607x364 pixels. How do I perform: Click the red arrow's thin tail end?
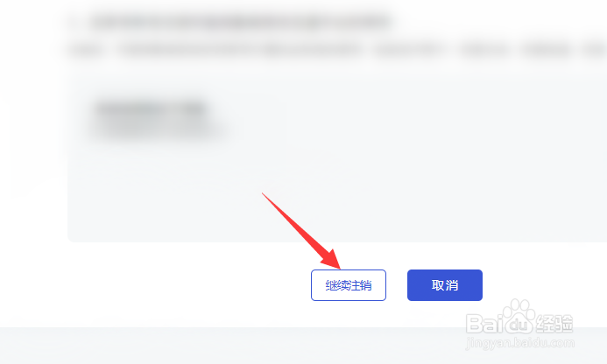tap(264, 194)
